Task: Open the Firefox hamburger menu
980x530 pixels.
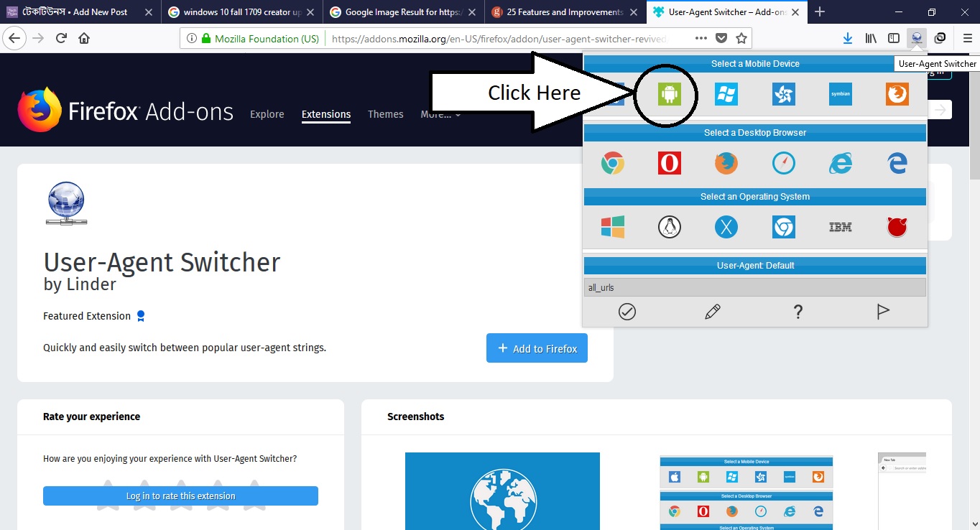Action: pyautogui.click(x=966, y=38)
